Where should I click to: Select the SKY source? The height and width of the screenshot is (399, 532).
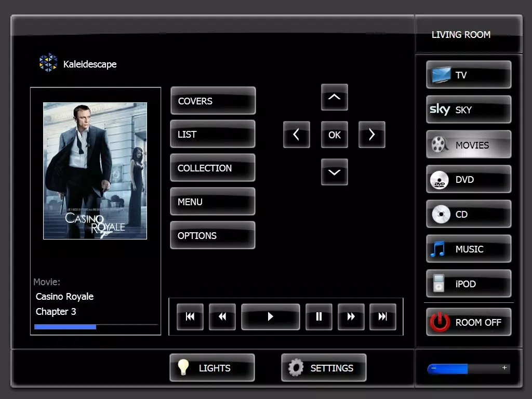[x=469, y=110]
